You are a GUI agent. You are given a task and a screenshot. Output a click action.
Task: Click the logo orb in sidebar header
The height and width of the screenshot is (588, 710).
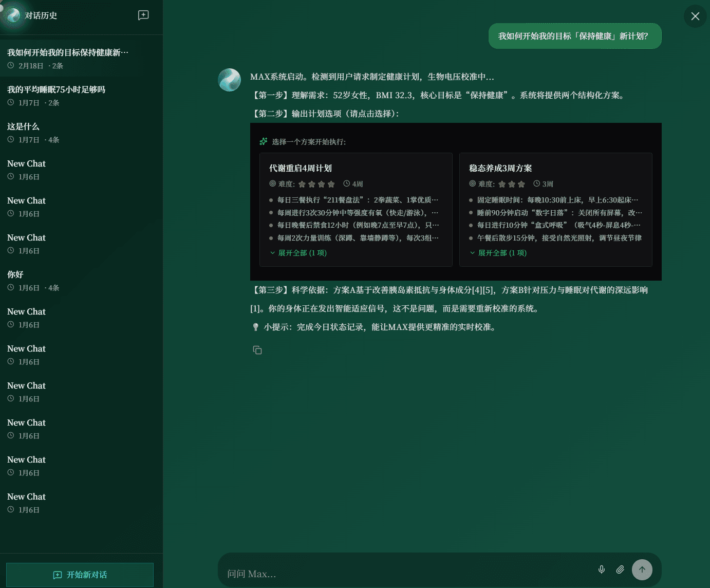[13, 15]
